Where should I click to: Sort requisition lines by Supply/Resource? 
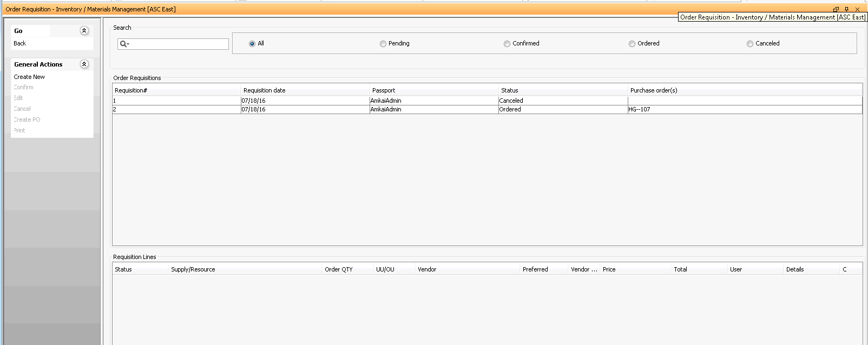[x=193, y=269]
